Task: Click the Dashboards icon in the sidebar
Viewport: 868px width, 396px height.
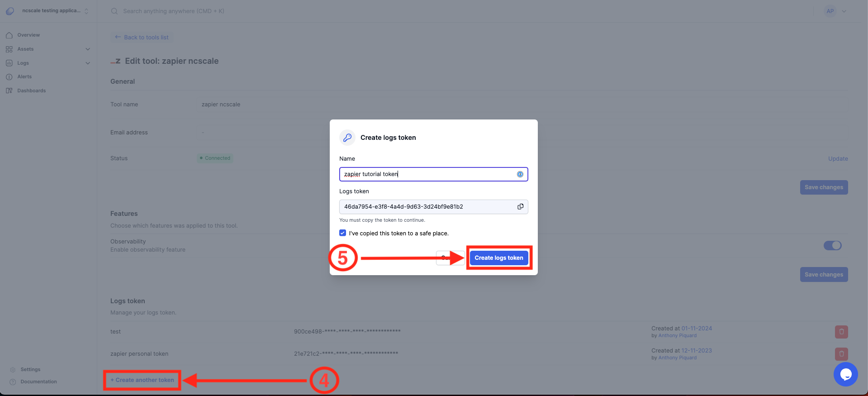Action: tap(9, 91)
